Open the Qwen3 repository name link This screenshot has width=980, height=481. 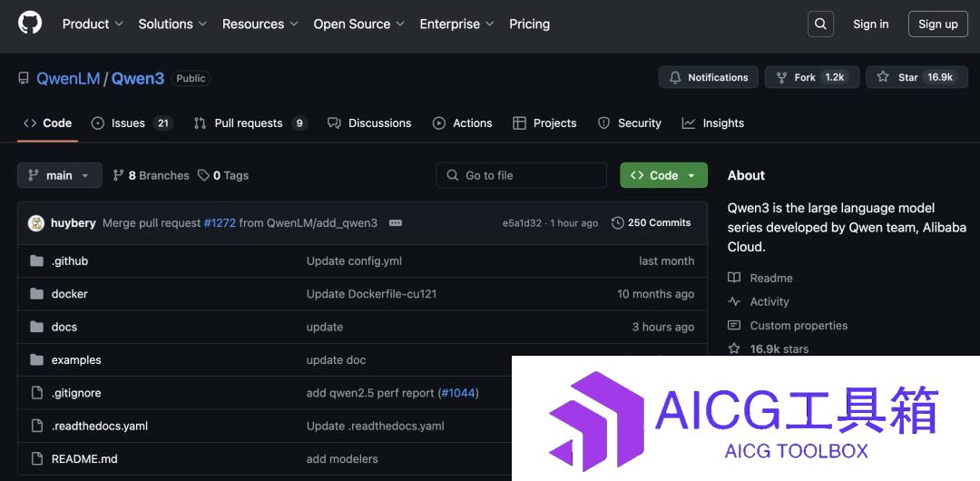click(138, 78)
